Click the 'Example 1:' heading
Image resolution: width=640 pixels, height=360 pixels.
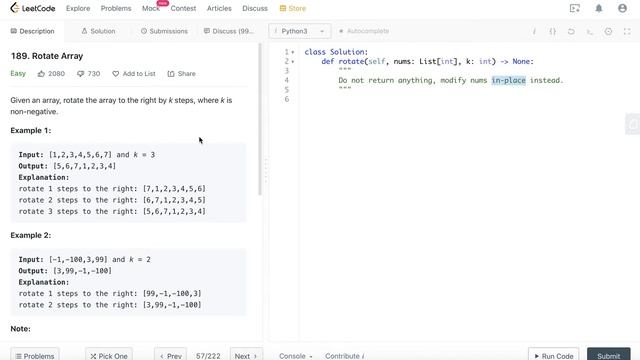31,131
